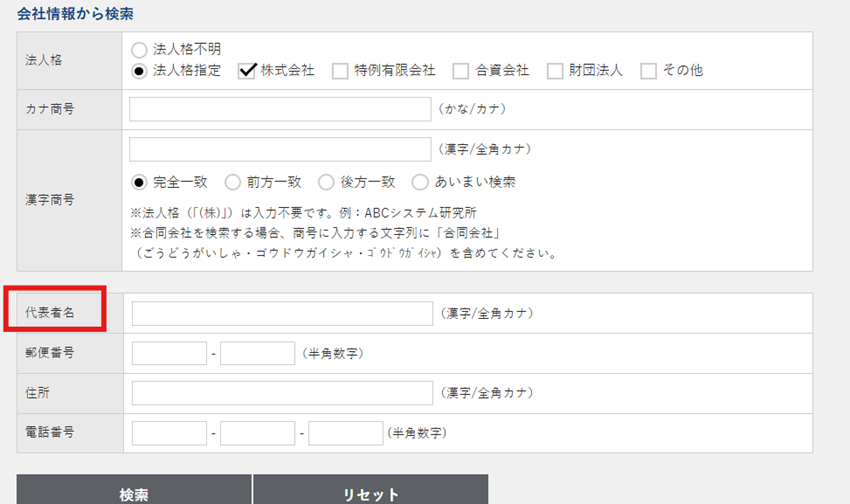850x504 pixels.
Task: Focus the first 電話番号 box
Action: click(169, 433)
